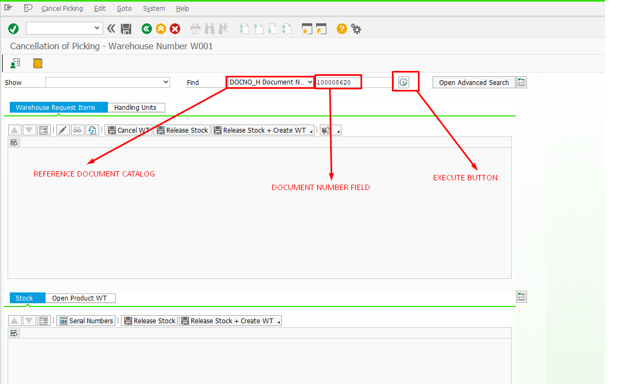
Task: Click Release Stock in the lower Stock toolbar
Action: click(149, 321)
